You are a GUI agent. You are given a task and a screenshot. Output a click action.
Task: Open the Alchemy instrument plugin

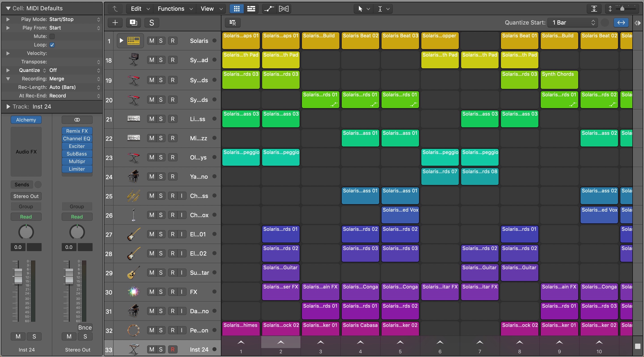(26, 120)
